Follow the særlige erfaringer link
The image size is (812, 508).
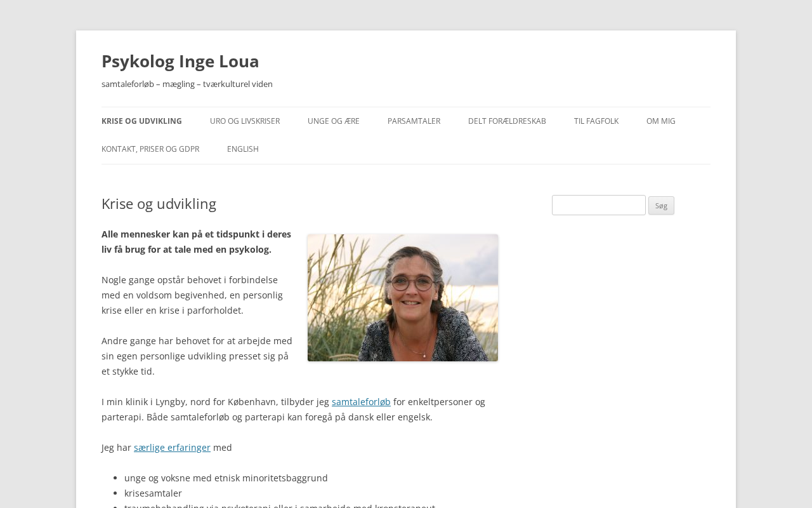172,448
